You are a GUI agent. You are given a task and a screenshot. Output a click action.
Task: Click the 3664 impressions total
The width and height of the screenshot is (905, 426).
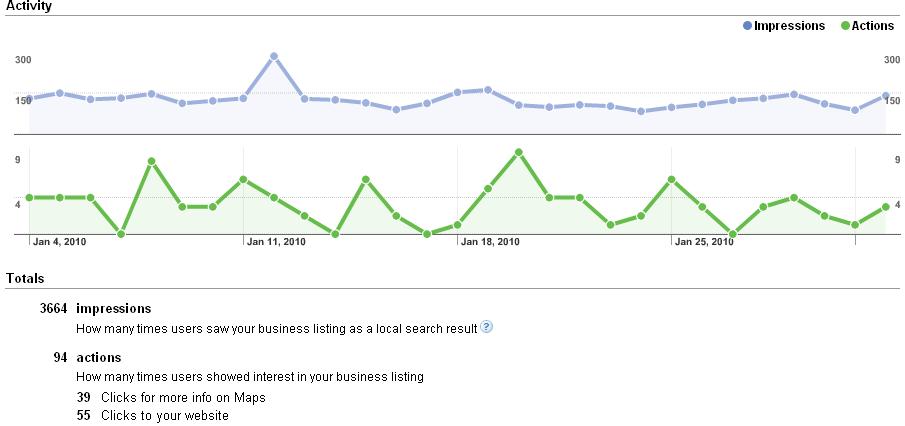pos(95,309)
